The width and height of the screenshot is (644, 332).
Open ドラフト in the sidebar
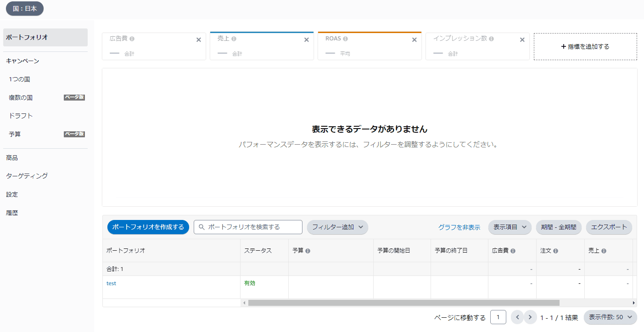(x=21, y=116)
